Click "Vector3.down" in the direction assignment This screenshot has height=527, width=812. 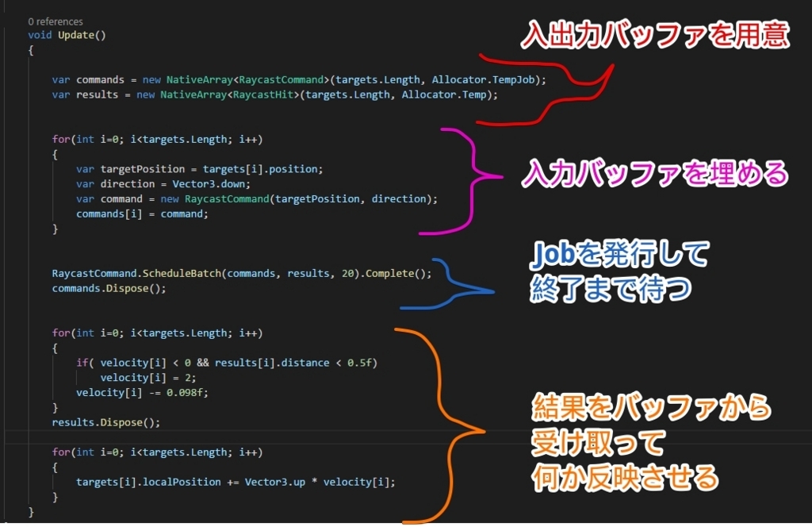click(209, 184)
